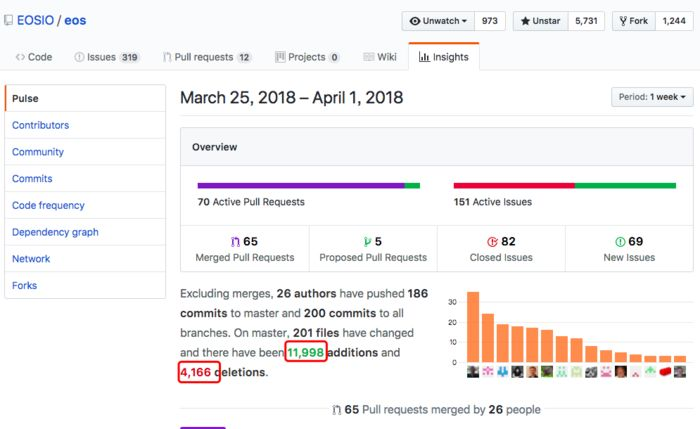700x429 pixels.
Task: Click the issue icon on the Issues tab
Action: [79, 57]
